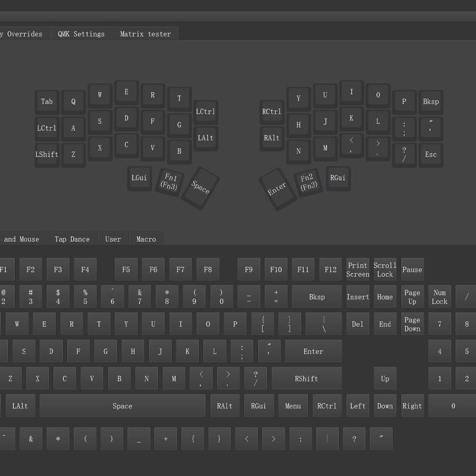The image size is (476, 476).
Task: Select the Tab key on the split layout
Action: click(47, 101)
